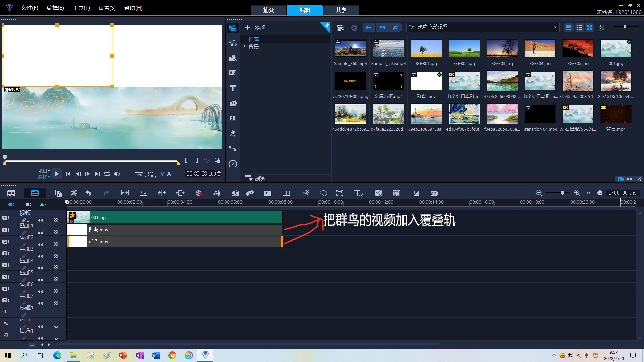Set mark-in bracket in preview
This screenshot has height=362, width=644.
(x=186, y=160)
